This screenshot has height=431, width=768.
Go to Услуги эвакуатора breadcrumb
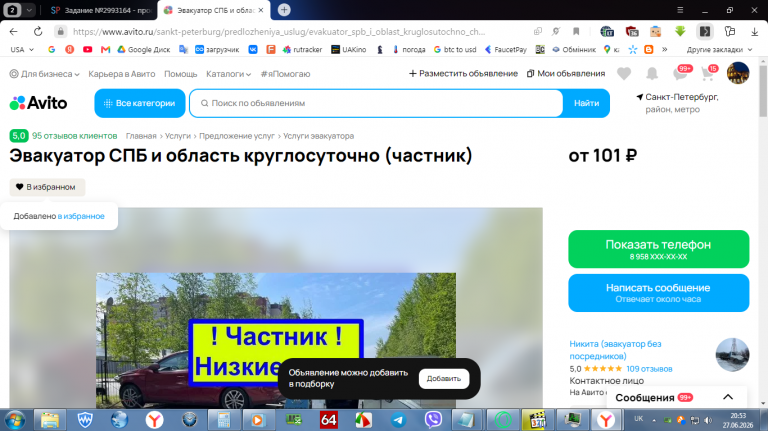[318, 136]
